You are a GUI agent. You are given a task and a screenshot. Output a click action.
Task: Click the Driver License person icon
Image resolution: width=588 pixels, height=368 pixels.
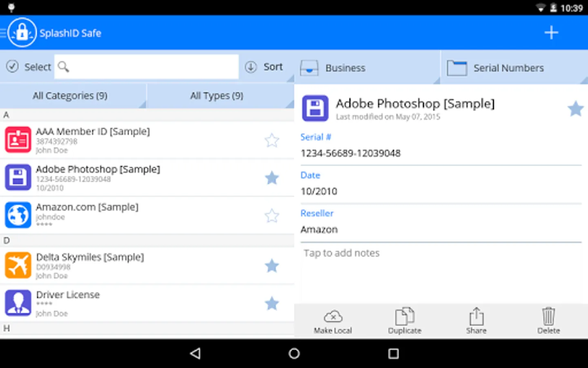point(18,303)
